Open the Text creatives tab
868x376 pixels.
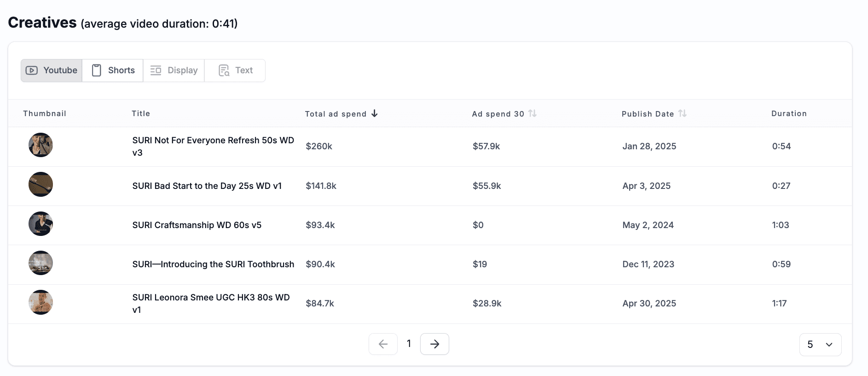point(235,70)
